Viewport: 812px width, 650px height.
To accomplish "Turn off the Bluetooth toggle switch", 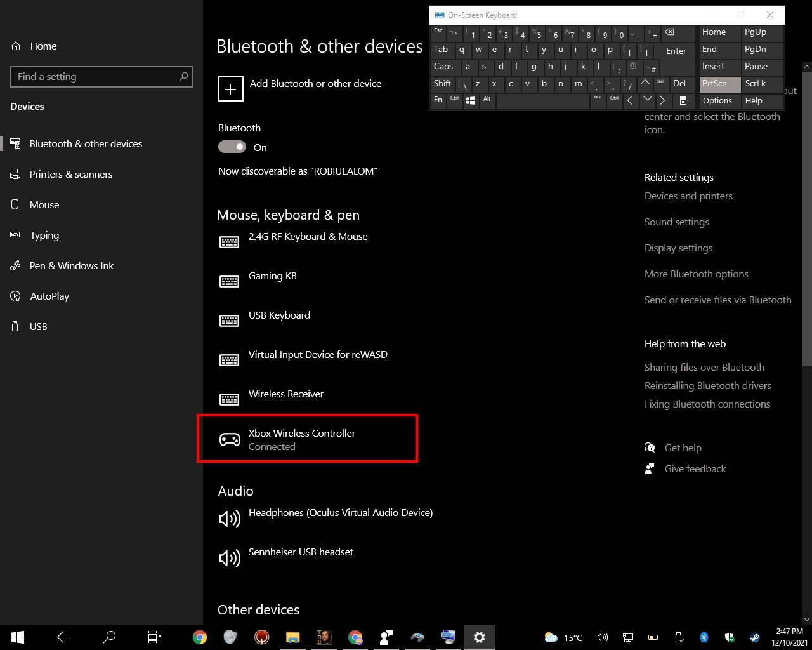I will tap(232, 147).
